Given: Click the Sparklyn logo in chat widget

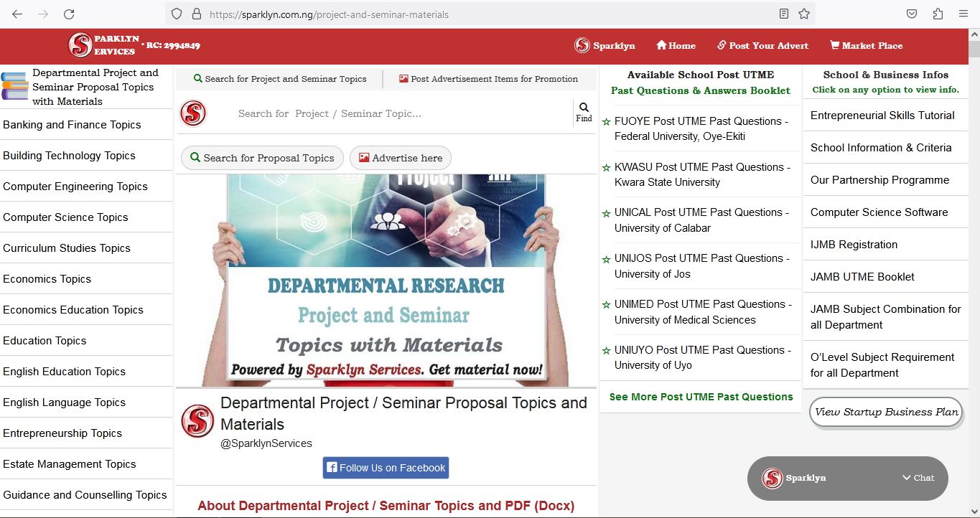Looking at the screenshot, I should point(772,479).
